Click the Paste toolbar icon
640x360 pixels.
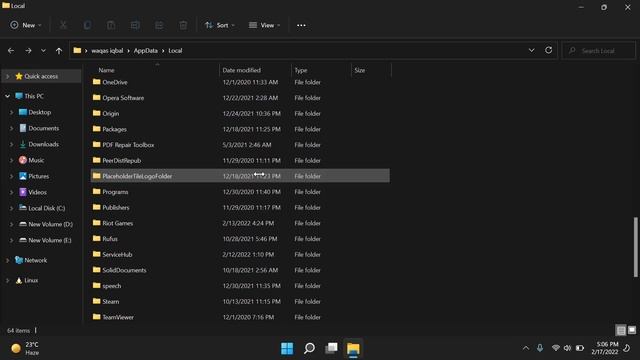coord(111,25)
